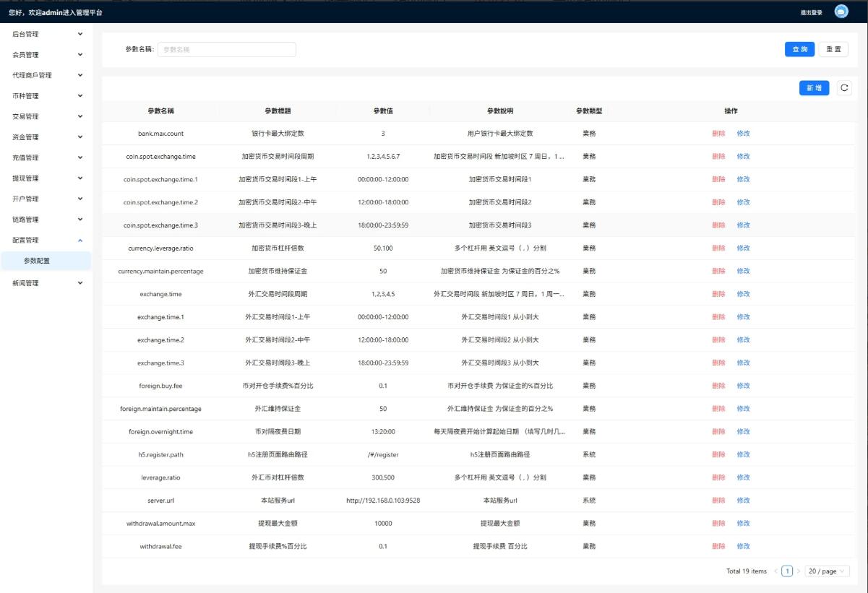This screenshot has width=868, height=593.
Task: Select page 1 in pagination
Action: point(787,571)
